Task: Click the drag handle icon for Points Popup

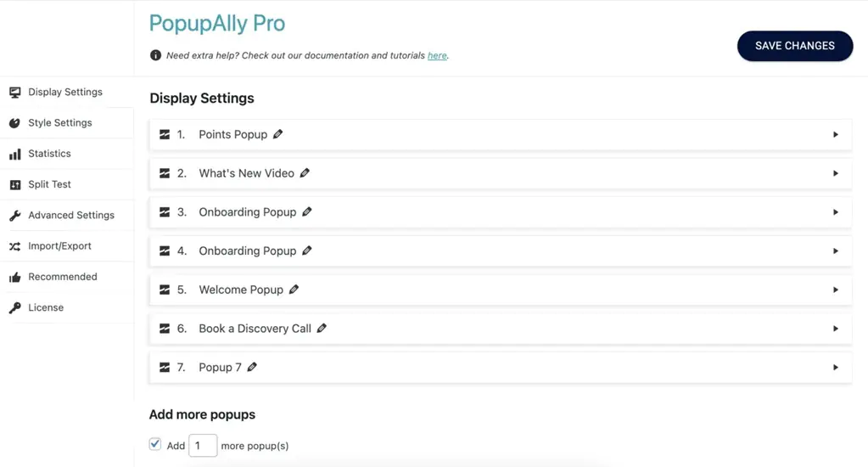Action: (165, 134)
